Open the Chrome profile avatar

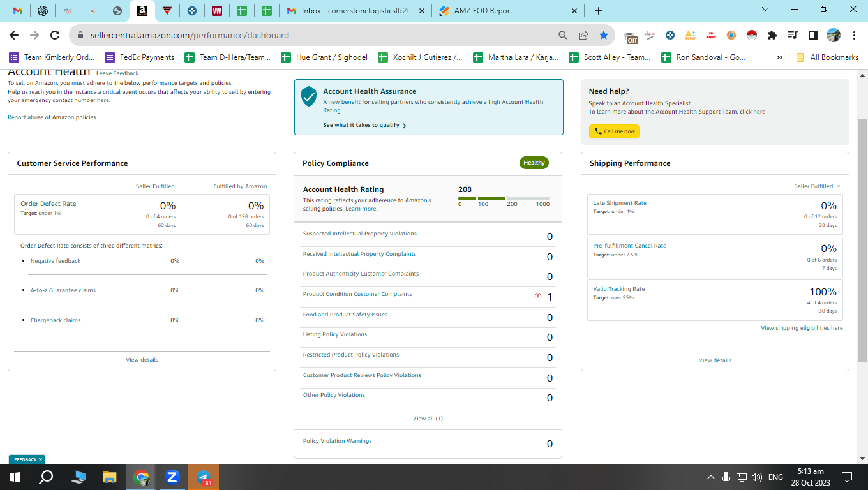833,35
